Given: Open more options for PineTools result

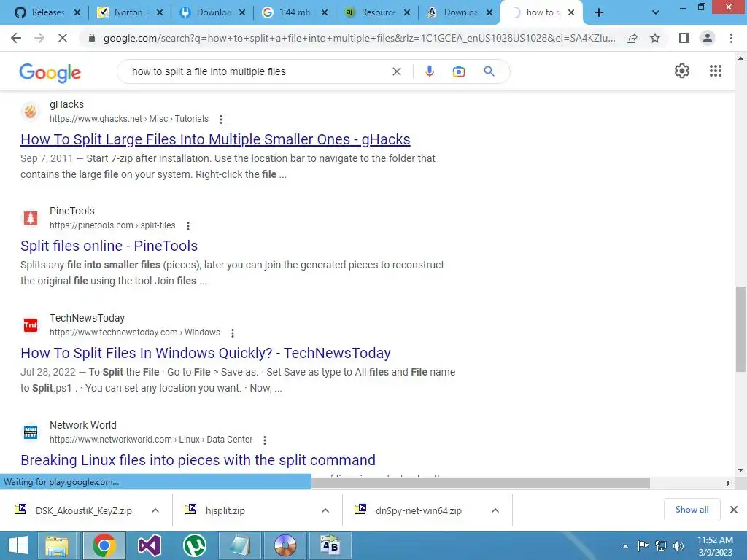Looking at the screenshot, I should [x=187, y=226].
